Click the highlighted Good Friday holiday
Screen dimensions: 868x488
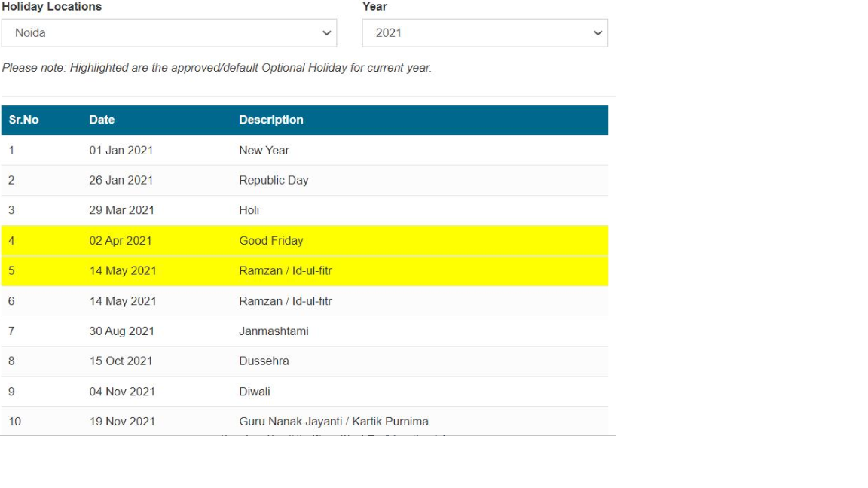(271, 241)
